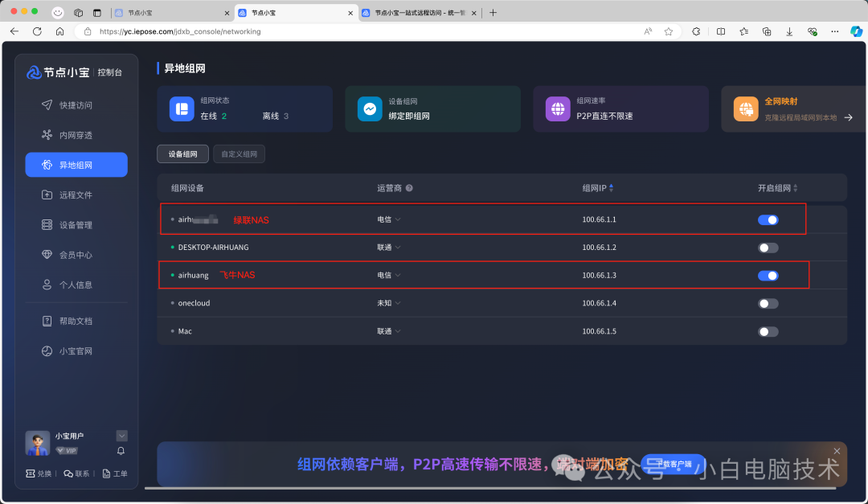Switch to 节点小宝一站式远程访问 browser tab

point(419,13)
